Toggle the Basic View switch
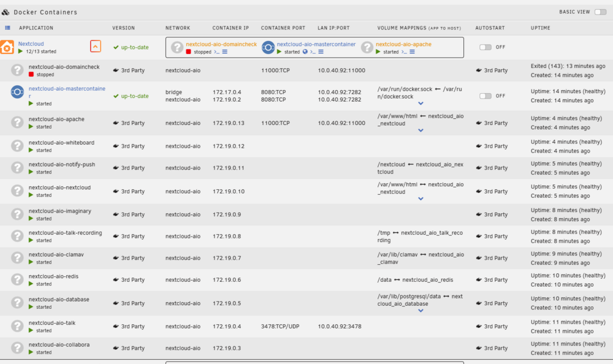 click(600, 12)
